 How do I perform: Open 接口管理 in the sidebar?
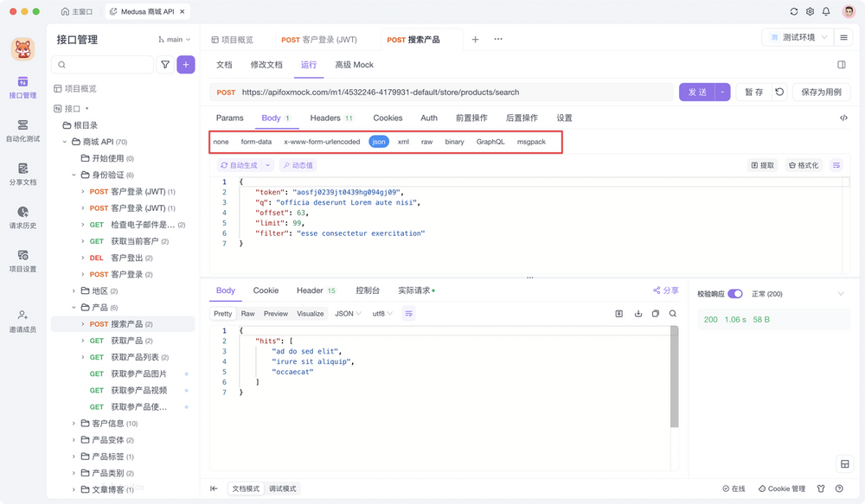[x=22, y=87]
